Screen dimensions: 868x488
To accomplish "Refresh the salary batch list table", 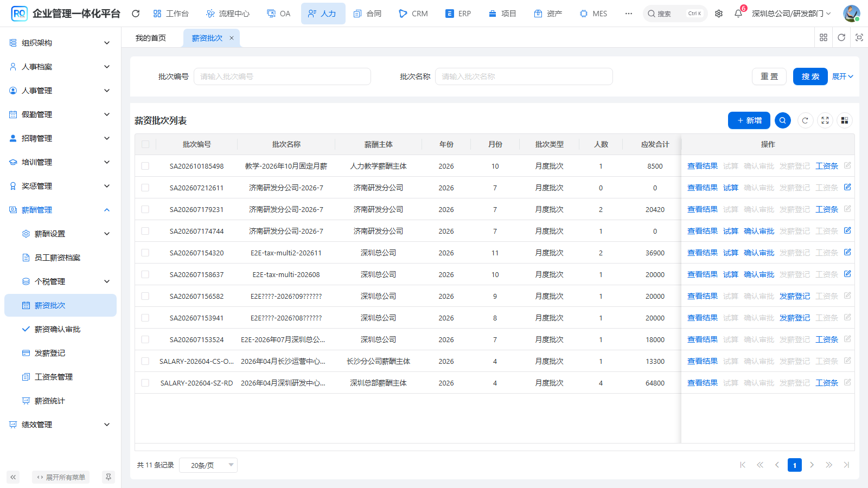I will pyautogui.click(x=805, y=120).
